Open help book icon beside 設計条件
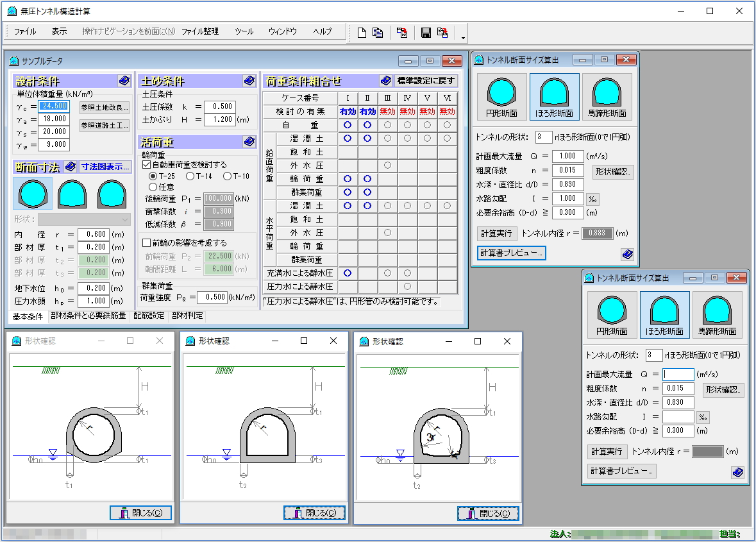 point(124,81)
